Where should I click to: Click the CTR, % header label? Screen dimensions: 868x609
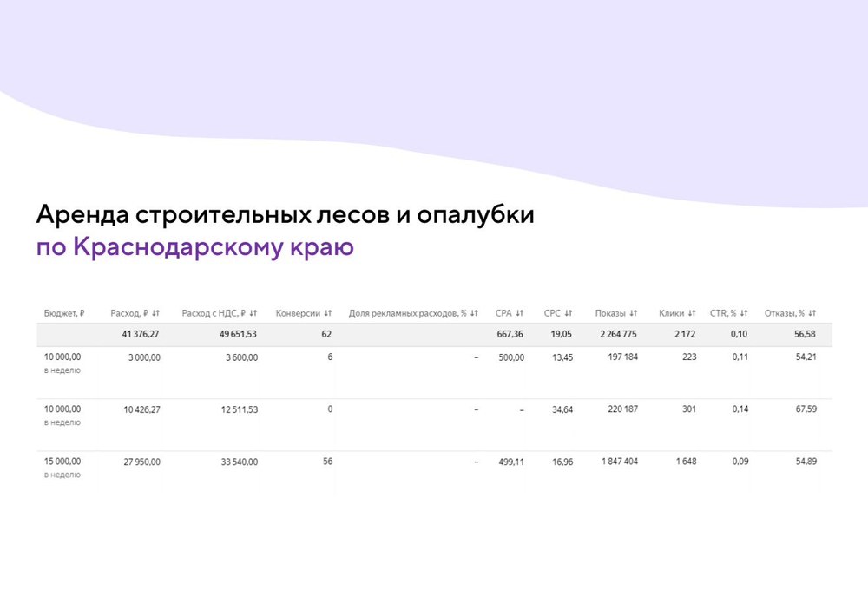pos(723,313)
